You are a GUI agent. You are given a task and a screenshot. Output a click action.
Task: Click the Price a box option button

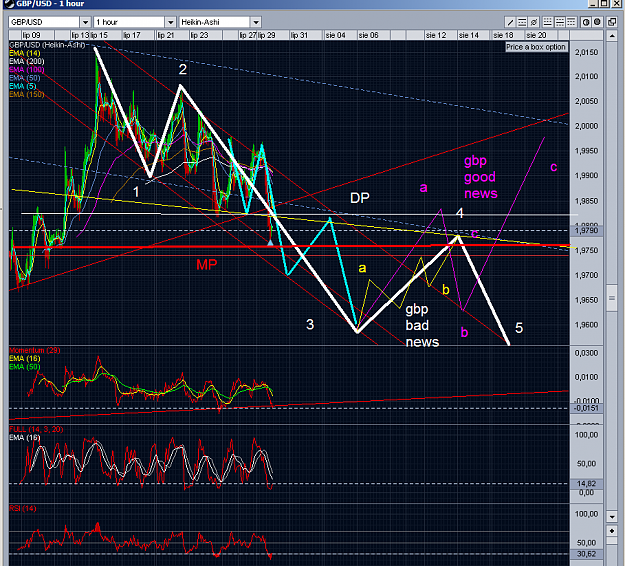pyautogui.click(x=536, y=47)
